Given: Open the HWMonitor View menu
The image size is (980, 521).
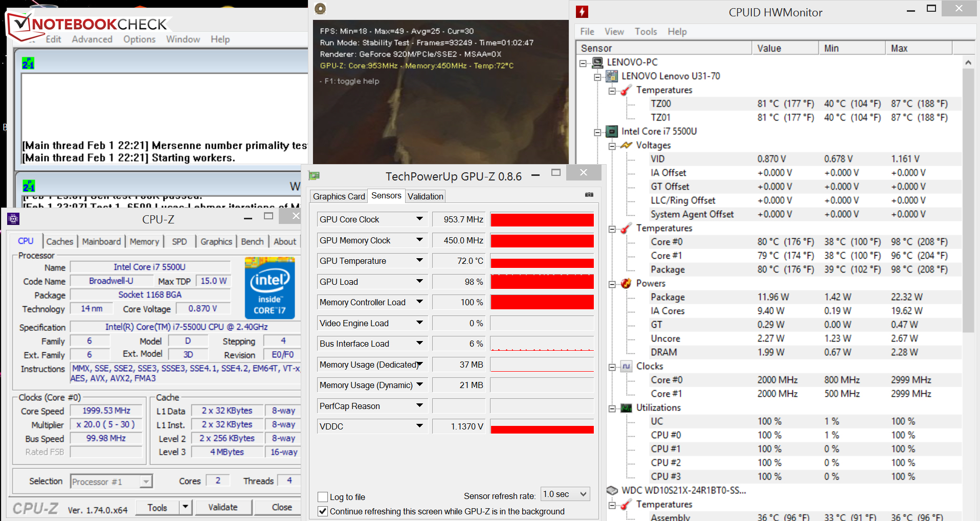Looking at the screenshot, I should (x=614, y=32).
